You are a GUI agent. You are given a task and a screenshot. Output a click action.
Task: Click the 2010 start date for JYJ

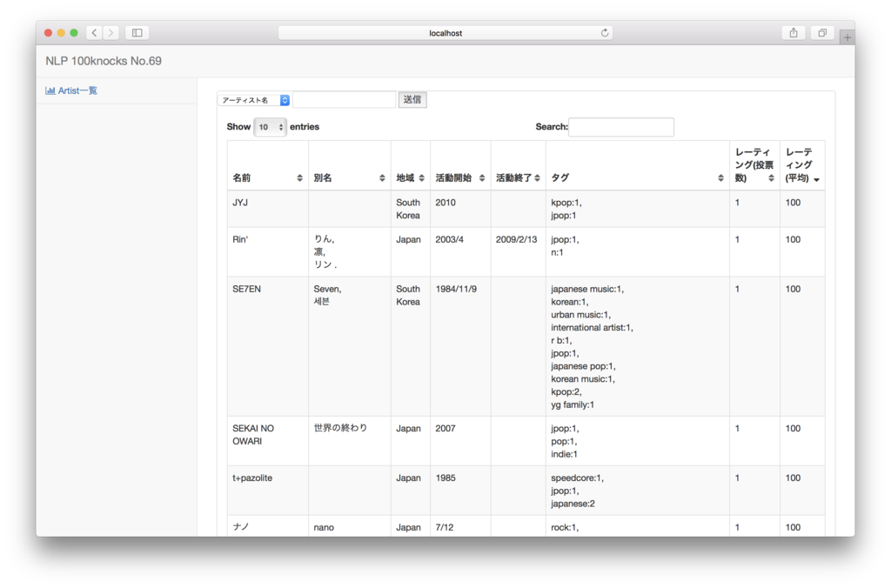tap(460, 209)
